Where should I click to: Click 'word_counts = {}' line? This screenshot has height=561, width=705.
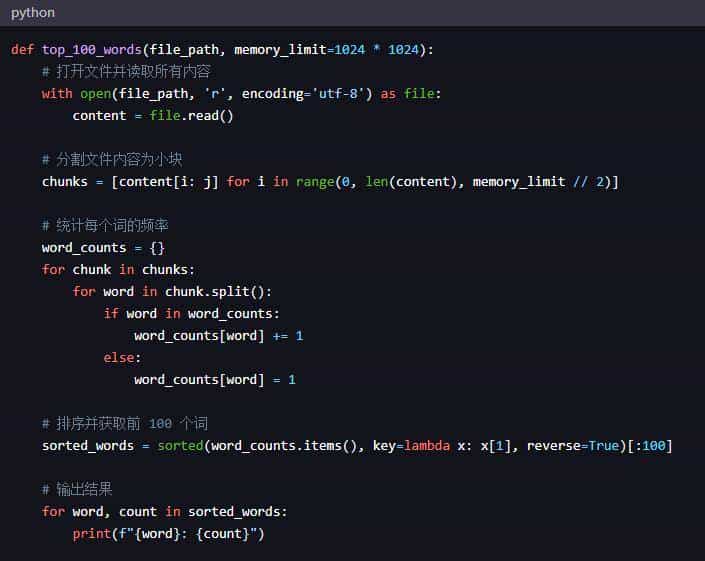pyautogui.click(x=103, y=248)
